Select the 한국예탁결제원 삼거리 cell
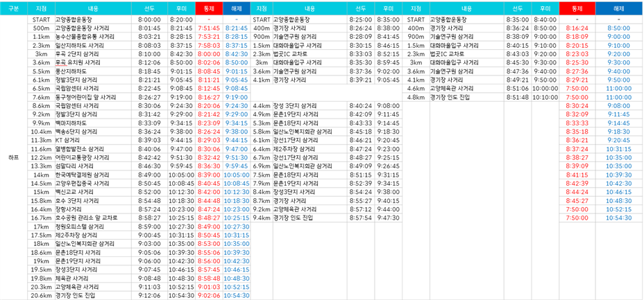This screenshot has width=644, height=300. click(93, 175)
